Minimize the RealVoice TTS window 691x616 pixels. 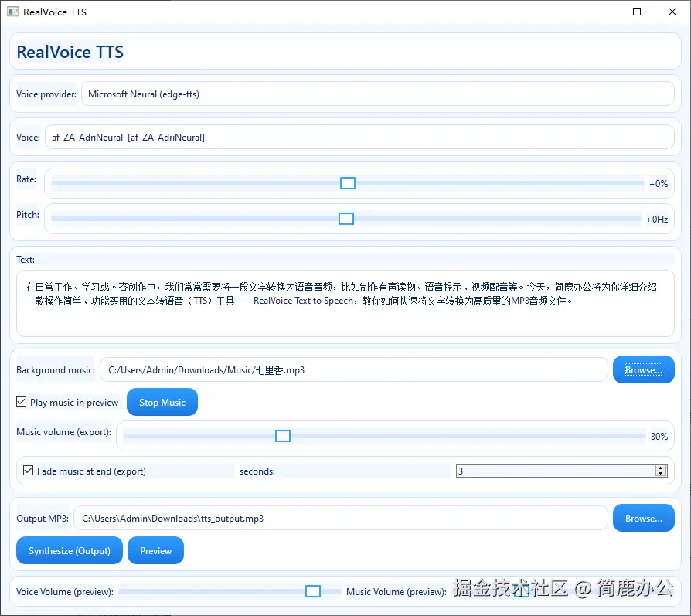602,12
